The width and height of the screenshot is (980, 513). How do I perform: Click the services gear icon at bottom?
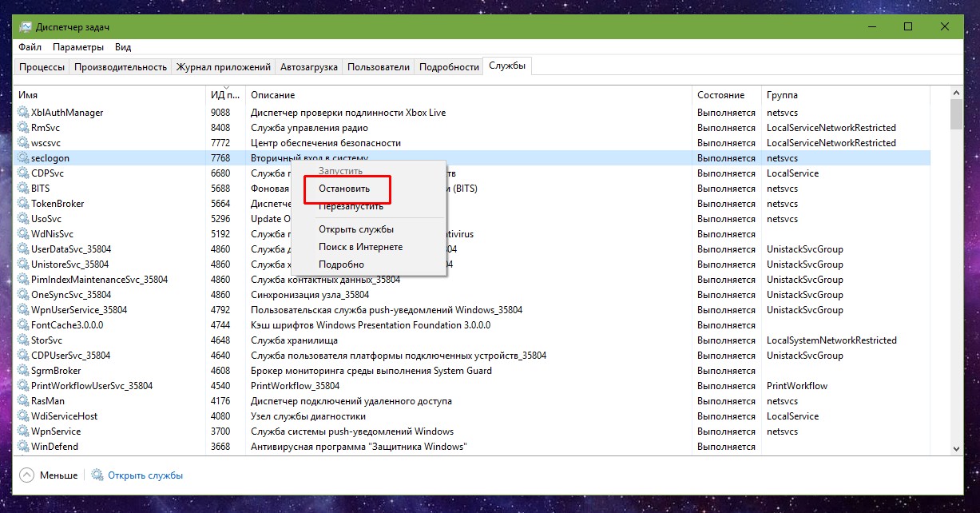click(97, 475)
